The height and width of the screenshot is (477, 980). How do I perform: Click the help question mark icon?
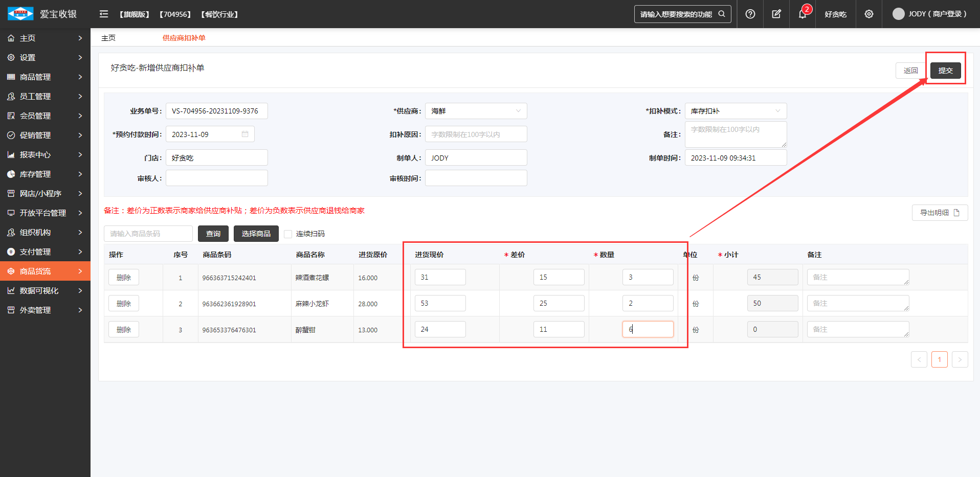coord(750,14)
